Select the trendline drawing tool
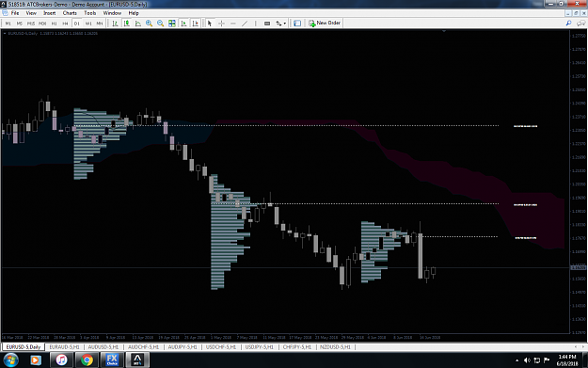 245,24
